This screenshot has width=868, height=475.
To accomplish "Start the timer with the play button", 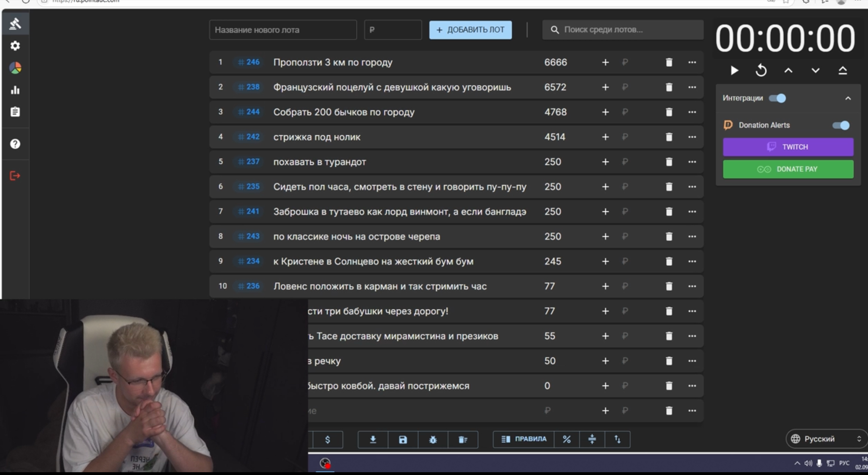I will (x=734, y=71).
